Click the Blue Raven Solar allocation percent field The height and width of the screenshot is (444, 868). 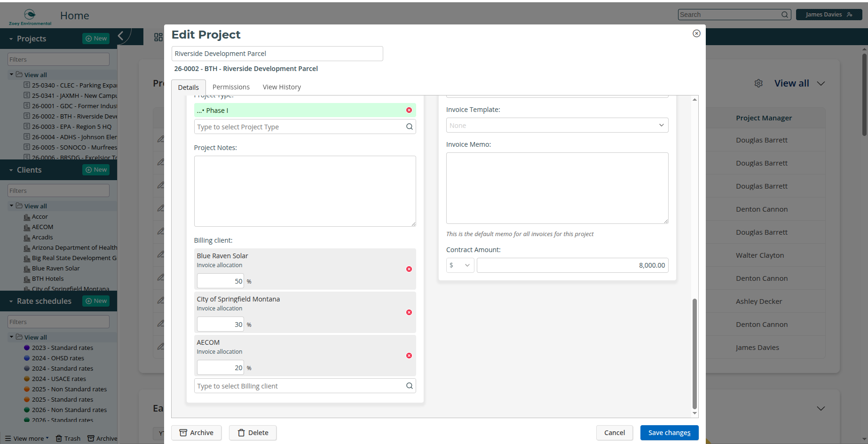point(220,281)
